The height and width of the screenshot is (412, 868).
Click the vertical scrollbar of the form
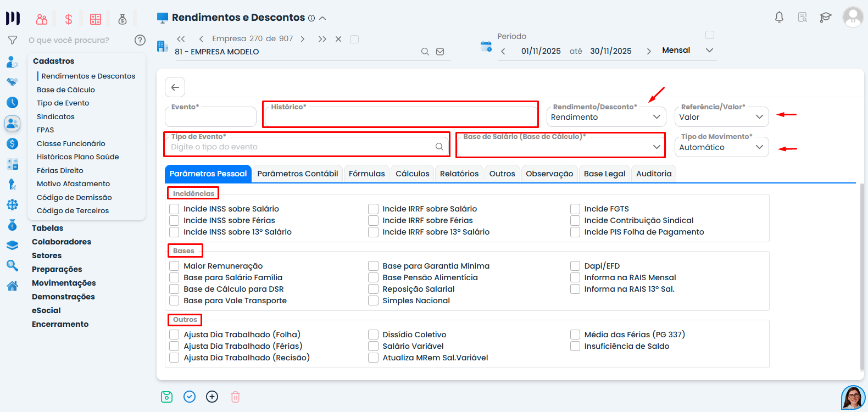point(861,275)
